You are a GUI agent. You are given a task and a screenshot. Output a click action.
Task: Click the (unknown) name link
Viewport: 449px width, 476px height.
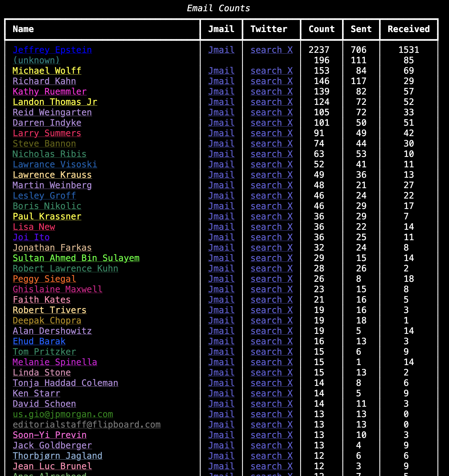coord(36,60)
